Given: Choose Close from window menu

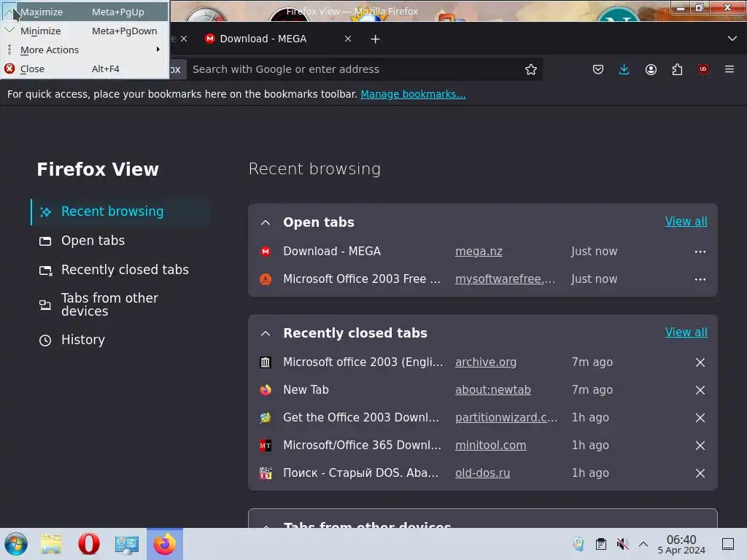Looking at the screenshot, I should coord(85,69).
